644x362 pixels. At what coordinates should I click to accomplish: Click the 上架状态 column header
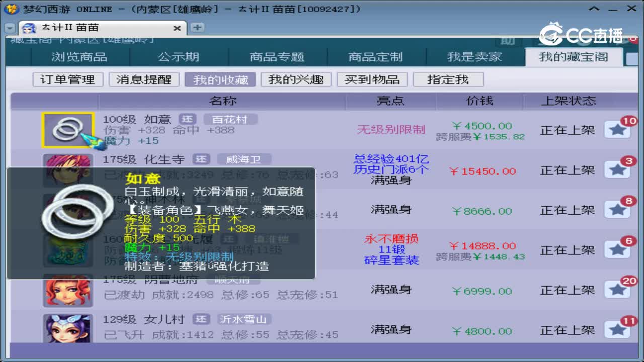point(568,101)
